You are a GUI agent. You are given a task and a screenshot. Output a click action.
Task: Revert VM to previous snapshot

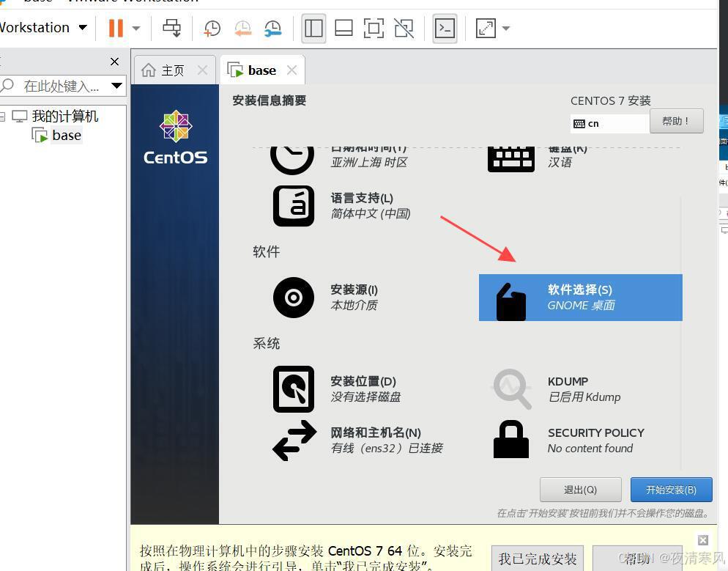tap(242, 29)
